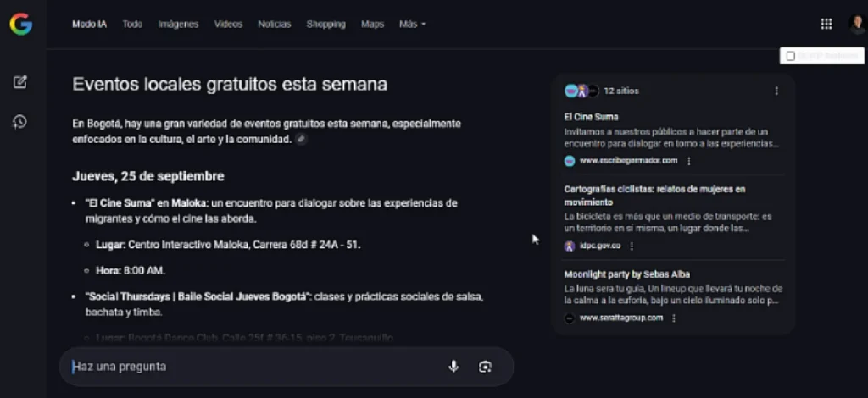
Task: Select the Shopping tab
Action: 325,25
